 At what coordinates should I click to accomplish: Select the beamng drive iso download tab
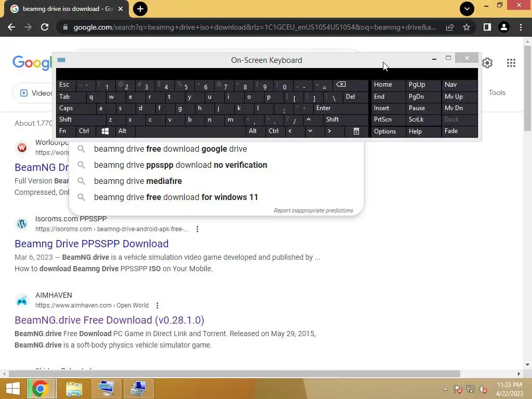coord(66,9)
